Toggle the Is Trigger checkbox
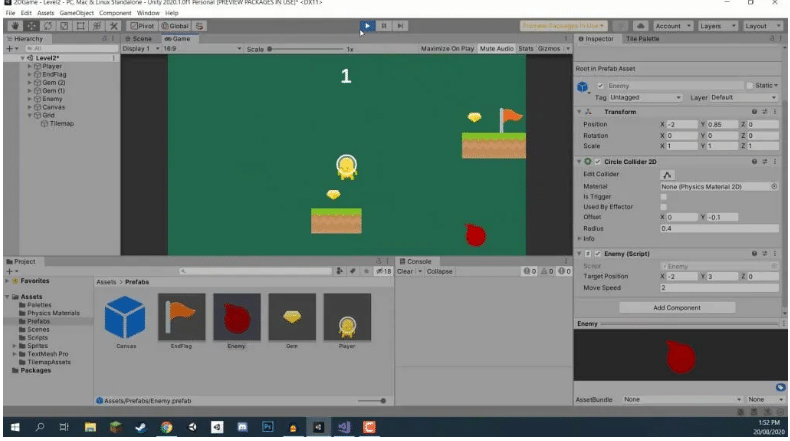 [665, 197]
